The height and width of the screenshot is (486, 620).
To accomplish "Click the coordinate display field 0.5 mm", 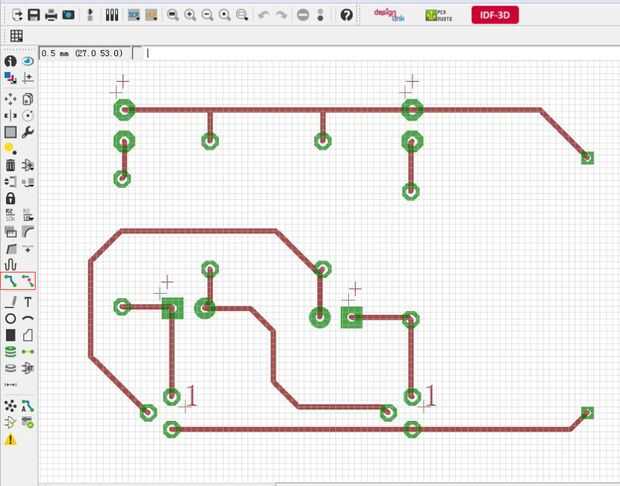I will point(85,53).
